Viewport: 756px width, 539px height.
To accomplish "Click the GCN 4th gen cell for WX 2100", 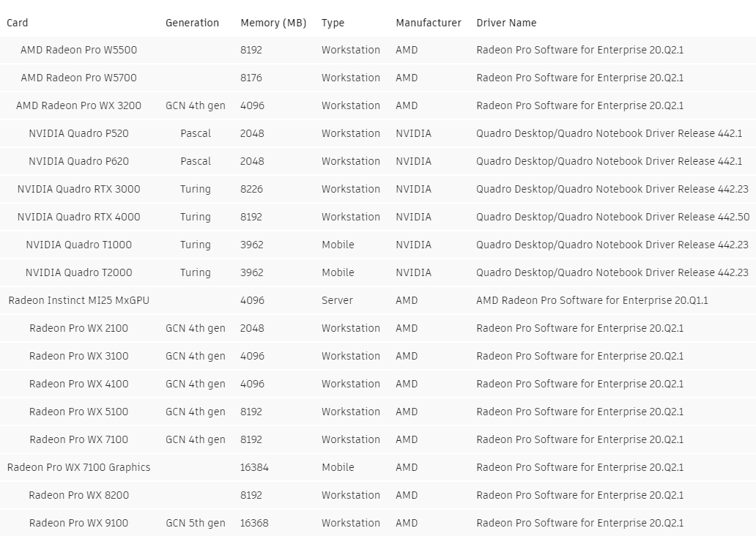I will [196, 328].
